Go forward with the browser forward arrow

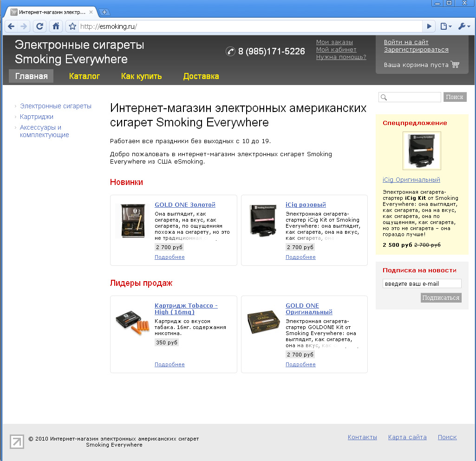point(23,26)
